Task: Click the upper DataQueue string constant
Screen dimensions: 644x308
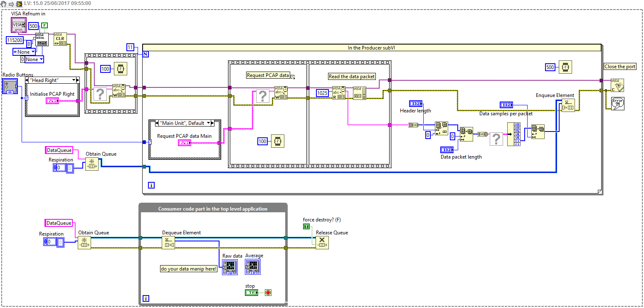Action: [59, 150]
